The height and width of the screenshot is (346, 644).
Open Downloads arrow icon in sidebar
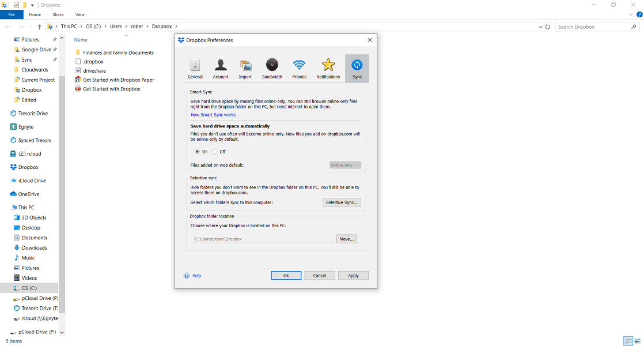[17, 248]
